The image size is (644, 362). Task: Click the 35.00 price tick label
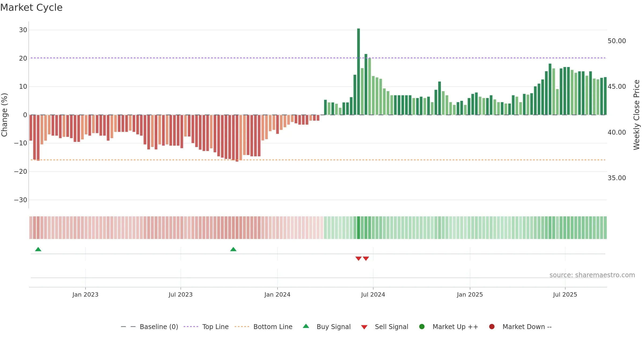(x=617, y=178)
